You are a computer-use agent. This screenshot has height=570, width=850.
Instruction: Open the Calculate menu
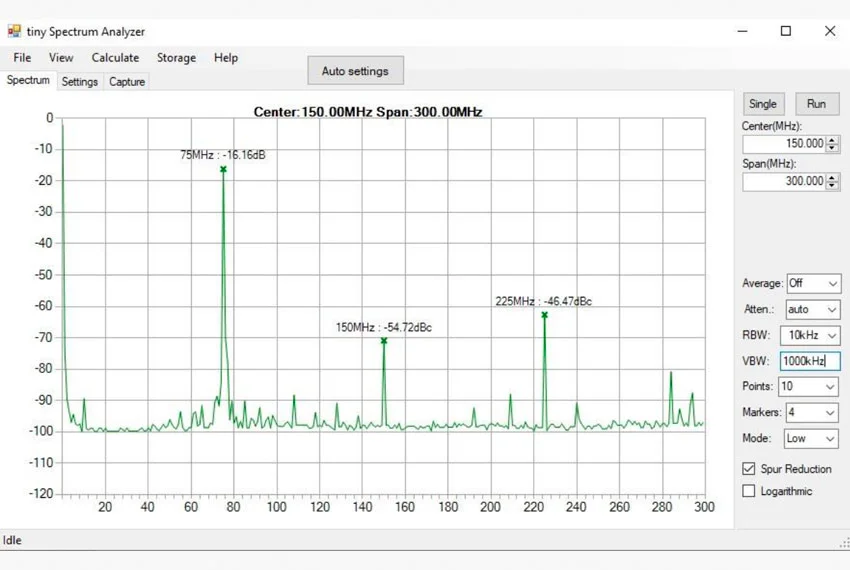click(x=115, y=58)
